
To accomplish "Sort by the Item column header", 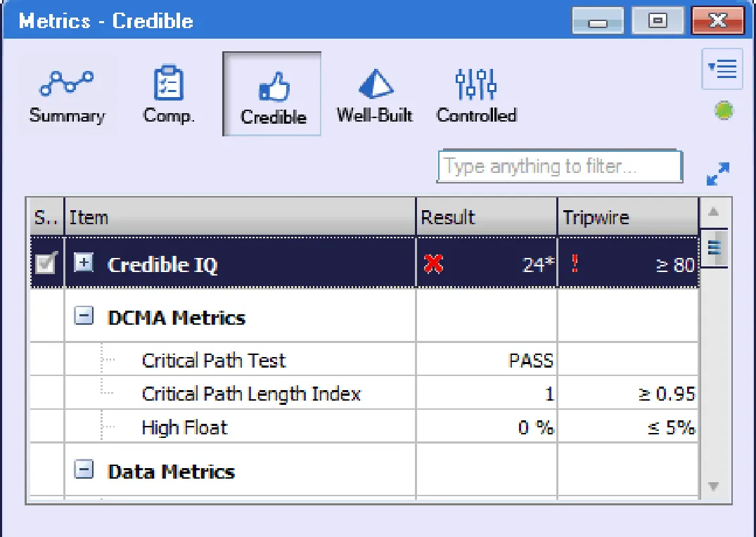I will click(x=240, y=217).
